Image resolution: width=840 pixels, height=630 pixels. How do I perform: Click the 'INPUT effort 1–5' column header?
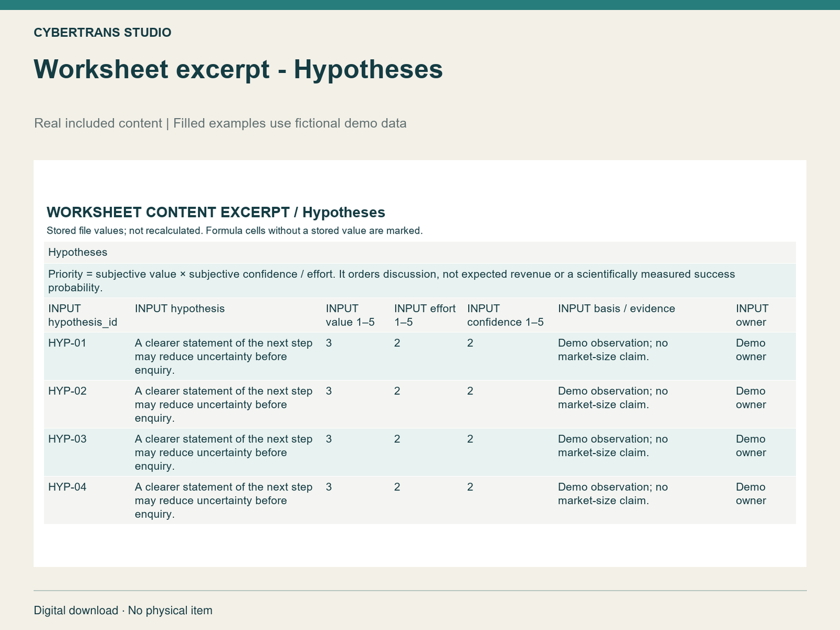[425, 315]
